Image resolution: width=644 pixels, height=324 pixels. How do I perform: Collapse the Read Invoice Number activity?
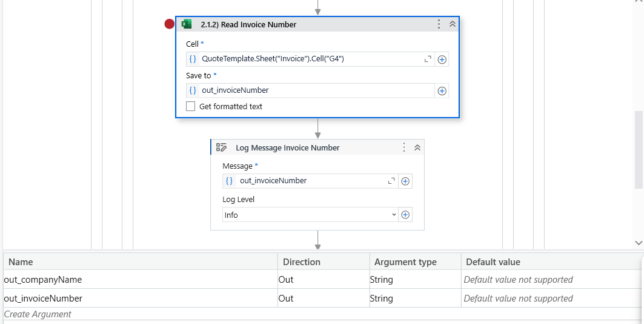[452, 24]
